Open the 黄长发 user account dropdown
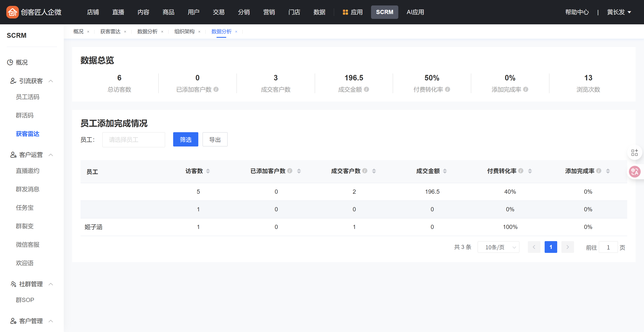The width and height of the screenshot is (644, 332). pos(619,12)
